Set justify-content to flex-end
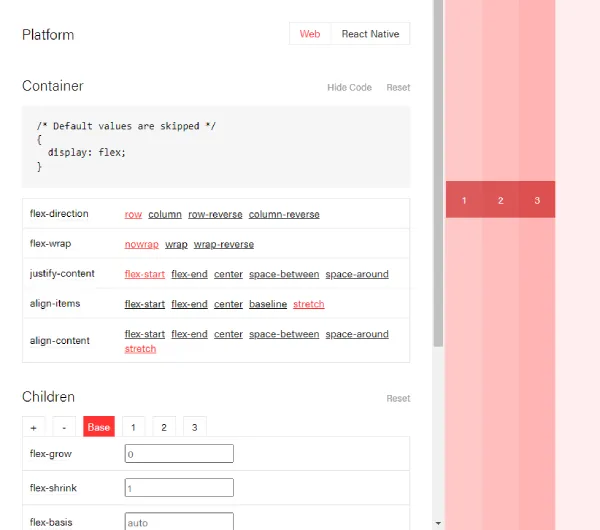Image resolution: width=600 pixels, height=530 pixels. coord(189,274)
